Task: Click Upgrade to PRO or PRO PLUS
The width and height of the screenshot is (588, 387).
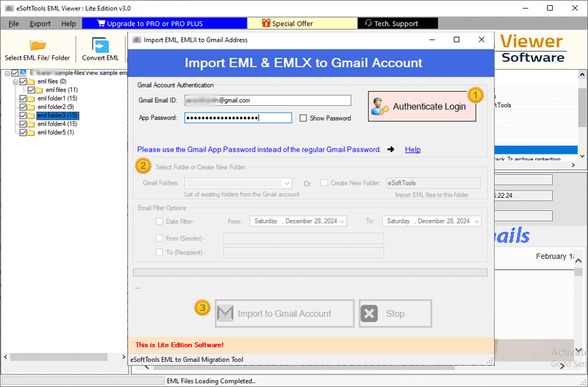Action: coord(164,24)
